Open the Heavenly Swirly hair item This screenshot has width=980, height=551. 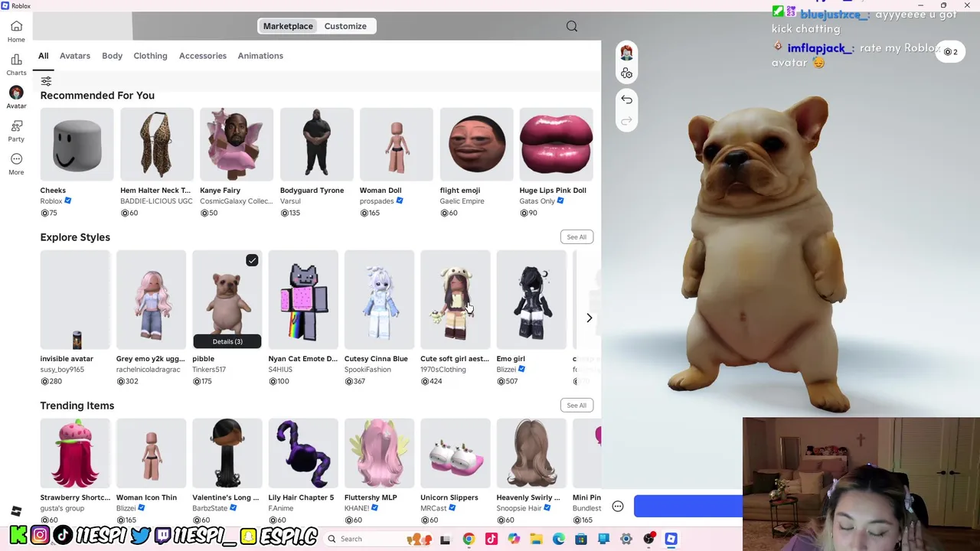pyautogui.click(x=531, y=453)
